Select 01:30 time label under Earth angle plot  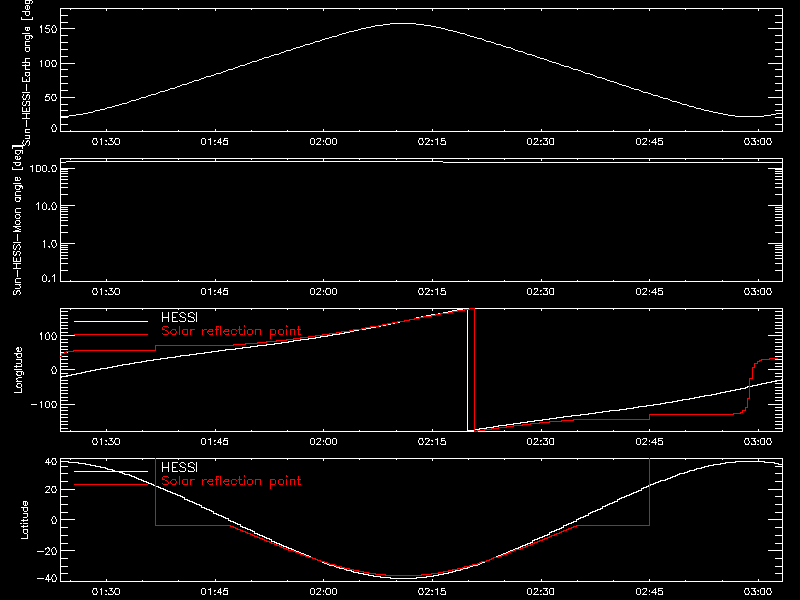[106, 141]
